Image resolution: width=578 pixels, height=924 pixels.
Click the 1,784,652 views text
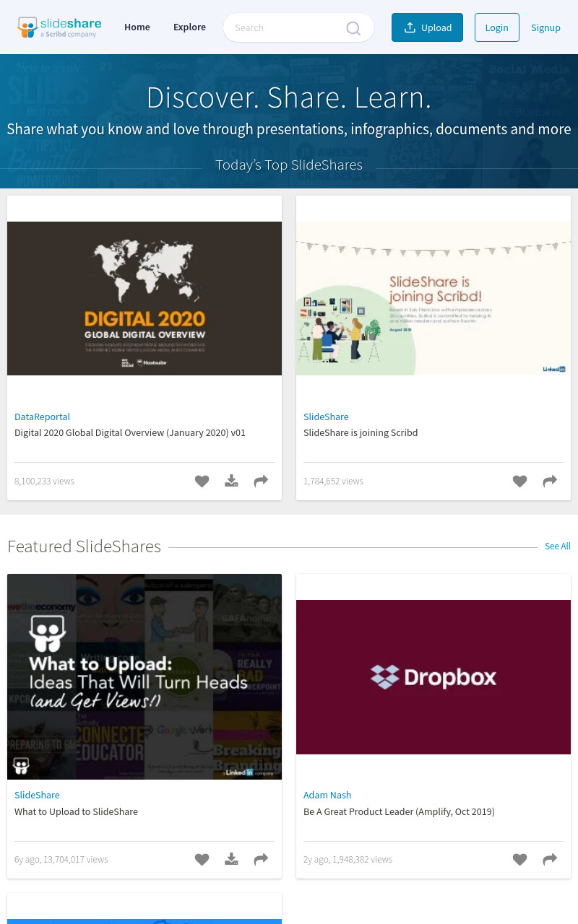click(x=333, y=481)
